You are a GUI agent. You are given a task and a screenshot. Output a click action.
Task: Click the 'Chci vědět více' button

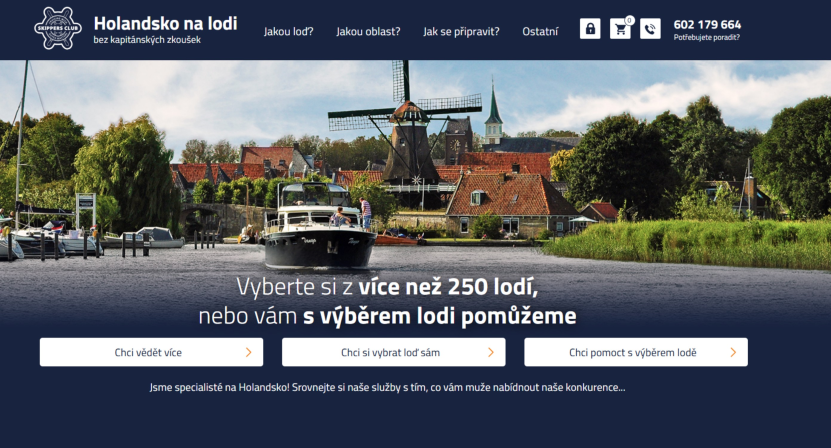coord(152,352)
